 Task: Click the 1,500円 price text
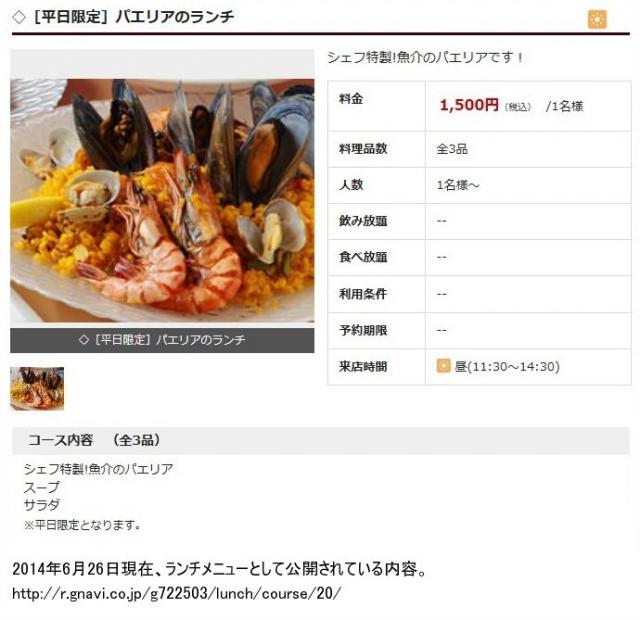[469, 105]
